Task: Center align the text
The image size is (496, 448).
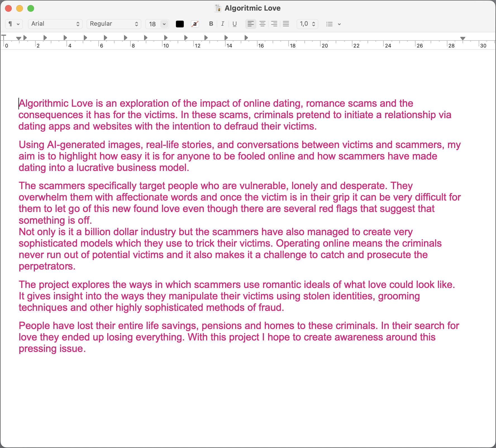Action: [263, 24]
